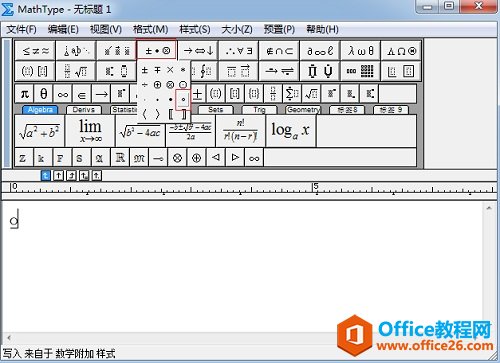Insert the right arrow from small bar
Image resolution: width=500 pixels, height=363 pixels.
pos(101,94)
